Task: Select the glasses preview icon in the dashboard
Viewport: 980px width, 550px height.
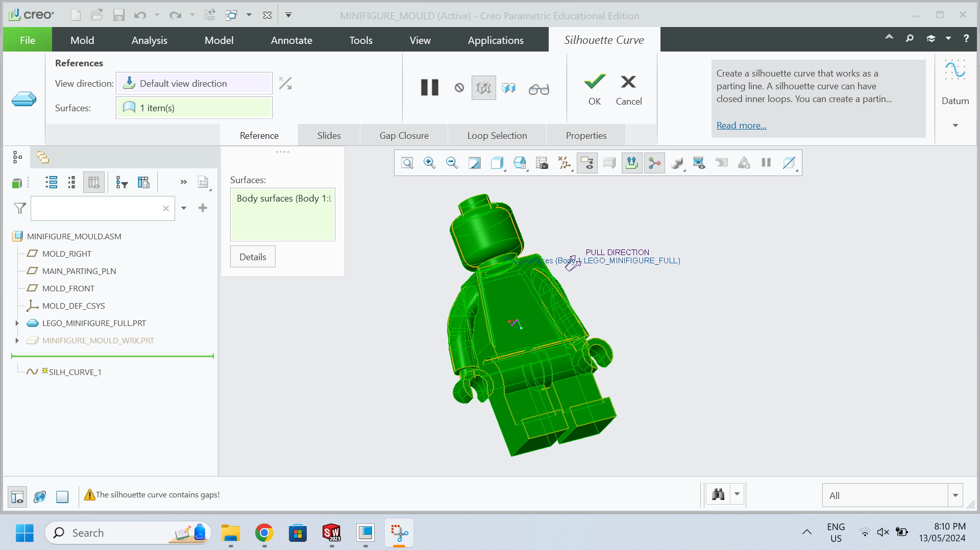Action: pos(539,88)
